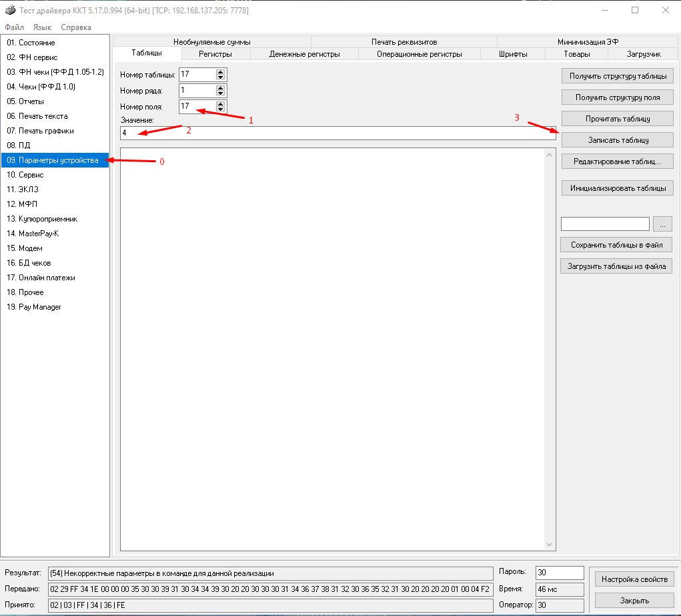Open the Шрифты tab

[513, 54]
